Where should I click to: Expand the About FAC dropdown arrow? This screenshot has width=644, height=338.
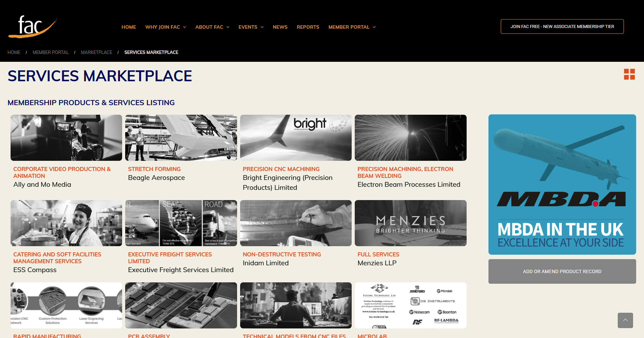tap(228, 27)
